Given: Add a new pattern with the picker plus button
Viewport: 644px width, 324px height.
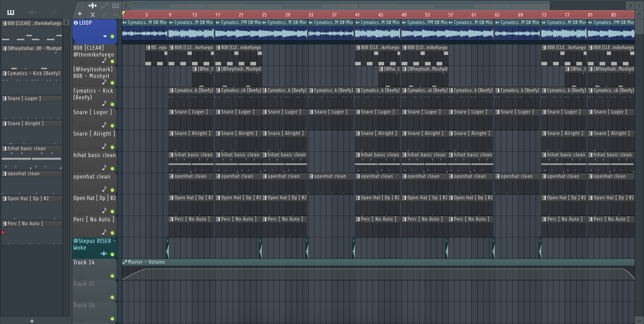Looking at the screenshot, I should (32, 321).
